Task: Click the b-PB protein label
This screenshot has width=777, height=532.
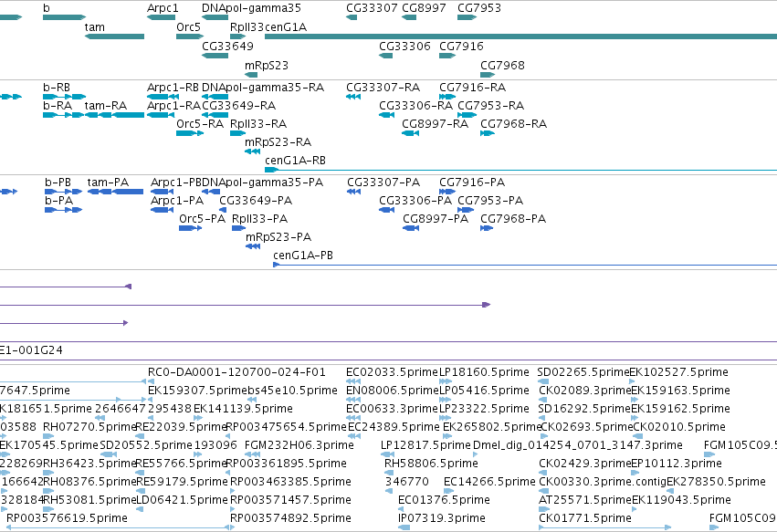Action: (x=58, y=183)
